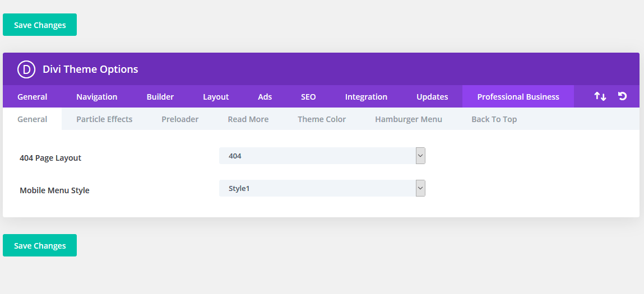Select the Ads tab
644x294 pixels.
point(265,96)
